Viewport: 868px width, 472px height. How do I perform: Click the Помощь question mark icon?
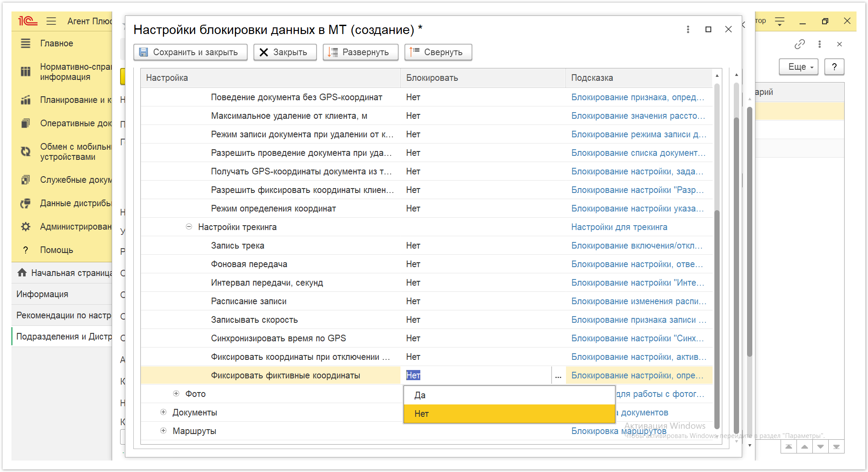click(x=26, y=250)
